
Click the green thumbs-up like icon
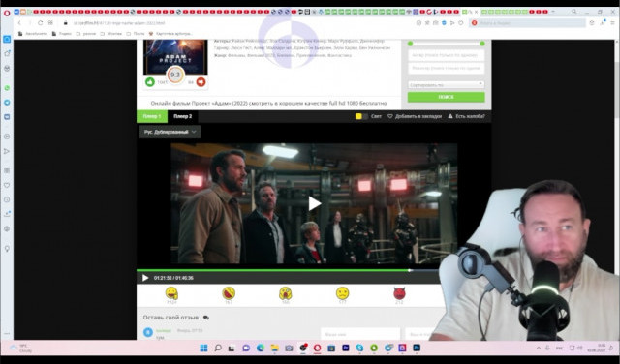pos(150,82)
